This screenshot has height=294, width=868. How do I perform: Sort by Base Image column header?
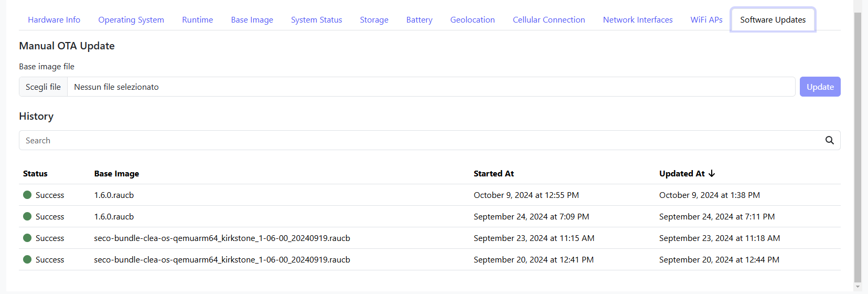[116, 173]
